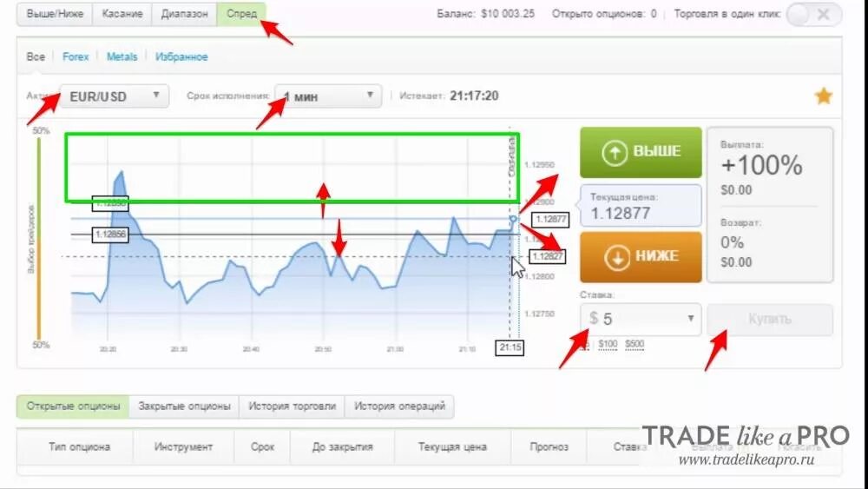The height and width of the screenshot is (489, 868).
Task: Show Все asset category
Action: click(x=36, y=56)
